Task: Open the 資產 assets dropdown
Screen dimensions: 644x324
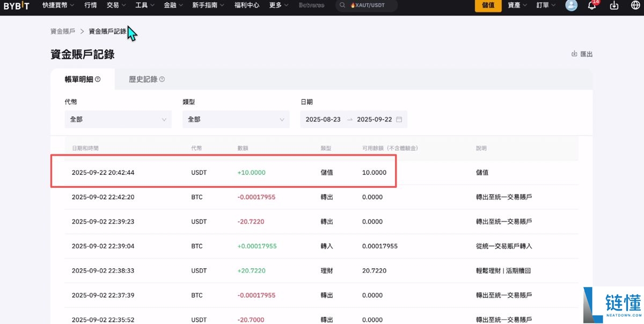Action: tap(515, 6)
